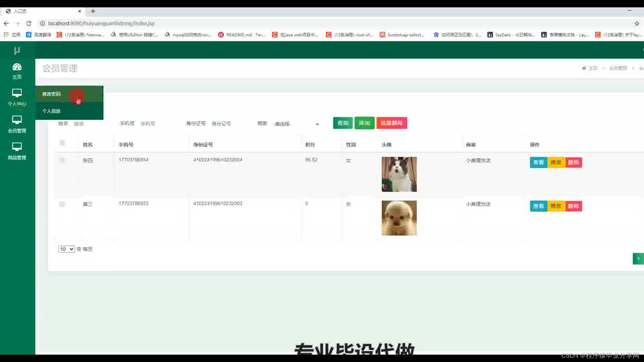Open a new browser tab with plus icon

click(x=93, y=11)
